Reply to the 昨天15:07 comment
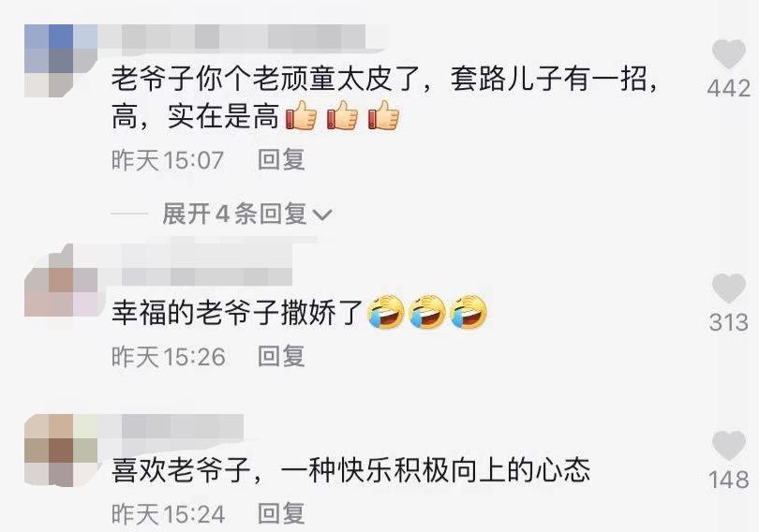 281,160
